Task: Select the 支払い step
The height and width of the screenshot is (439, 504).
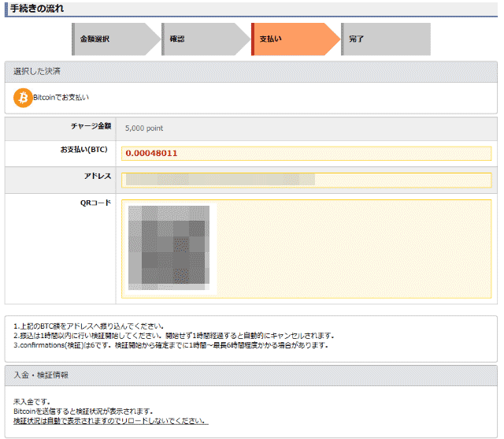Action: [295, 39]
